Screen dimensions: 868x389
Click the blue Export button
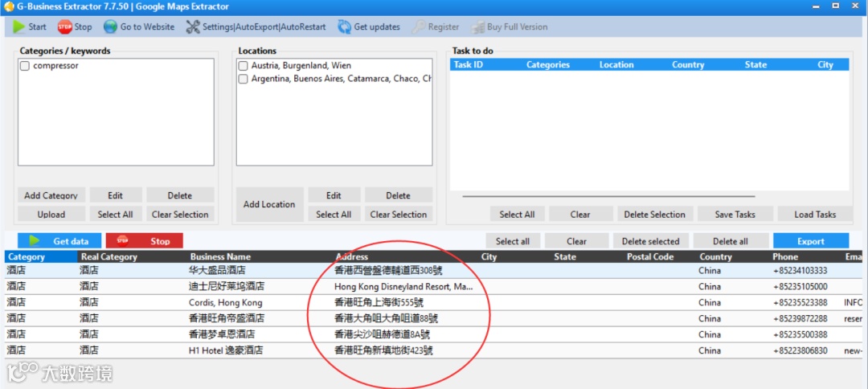tap(811, 240)
